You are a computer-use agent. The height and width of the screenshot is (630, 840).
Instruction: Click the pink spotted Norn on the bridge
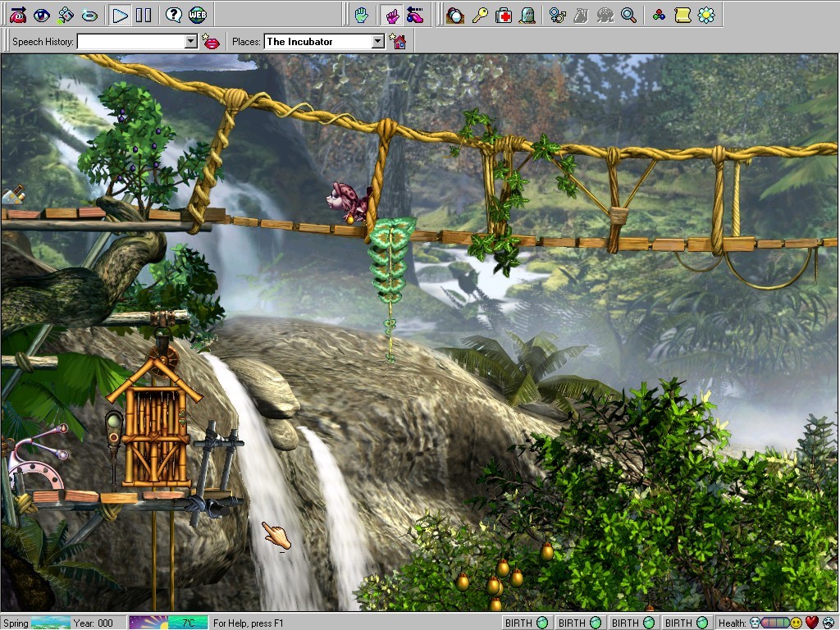point(348,202)
